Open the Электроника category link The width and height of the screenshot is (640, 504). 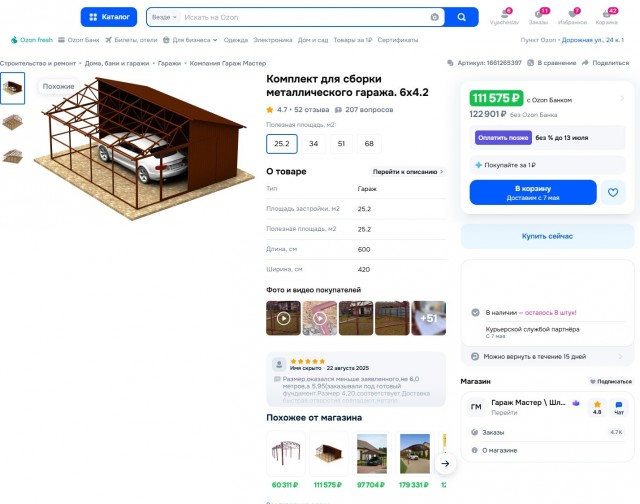tap(273, 40)
